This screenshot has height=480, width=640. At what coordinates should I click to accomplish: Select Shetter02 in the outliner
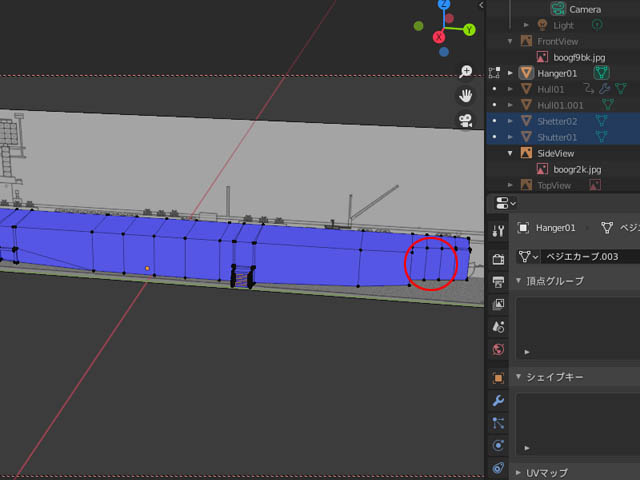[557, 121]
